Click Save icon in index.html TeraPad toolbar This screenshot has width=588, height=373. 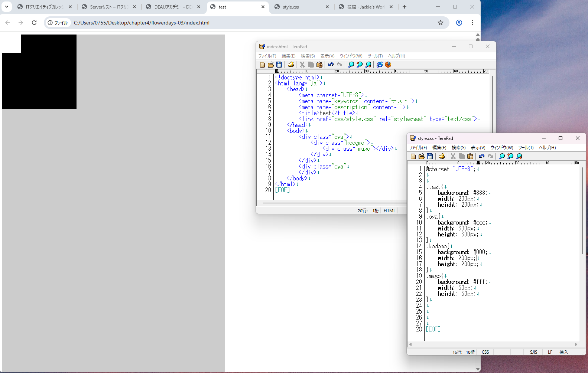point(279,65)
